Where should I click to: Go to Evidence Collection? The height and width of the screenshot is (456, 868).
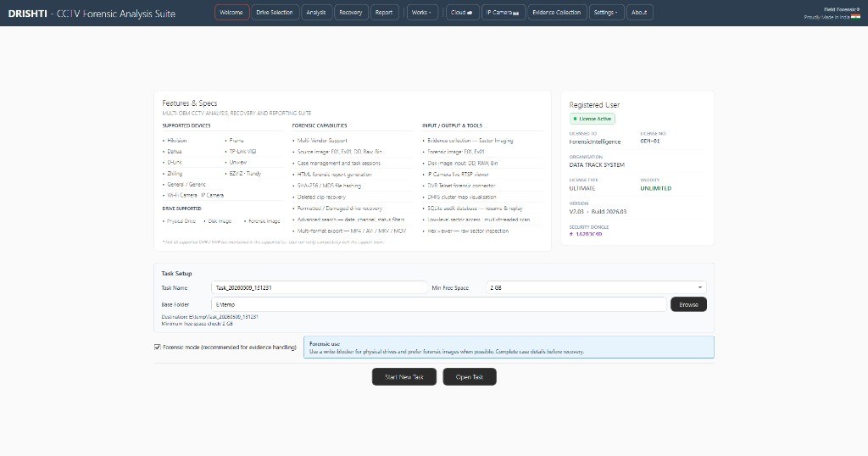[x=556, y=12]
